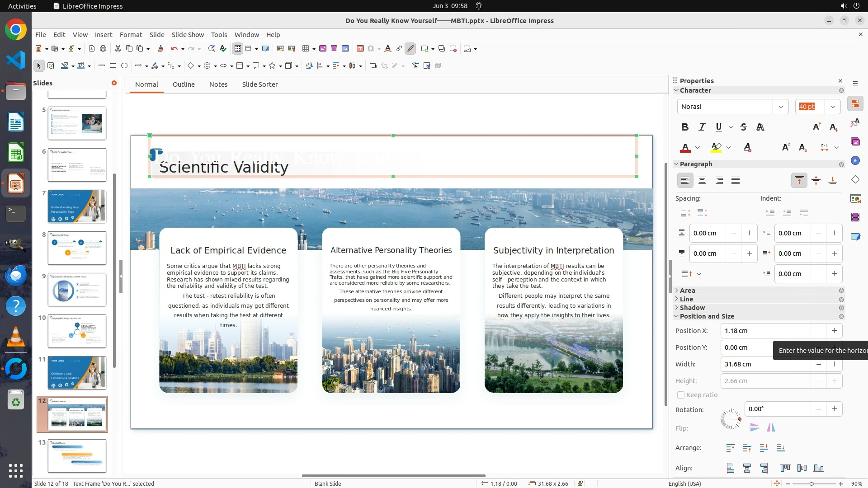Toggle the align top anchor button
This screenshot has width=868, height=488.
point(799,181)
